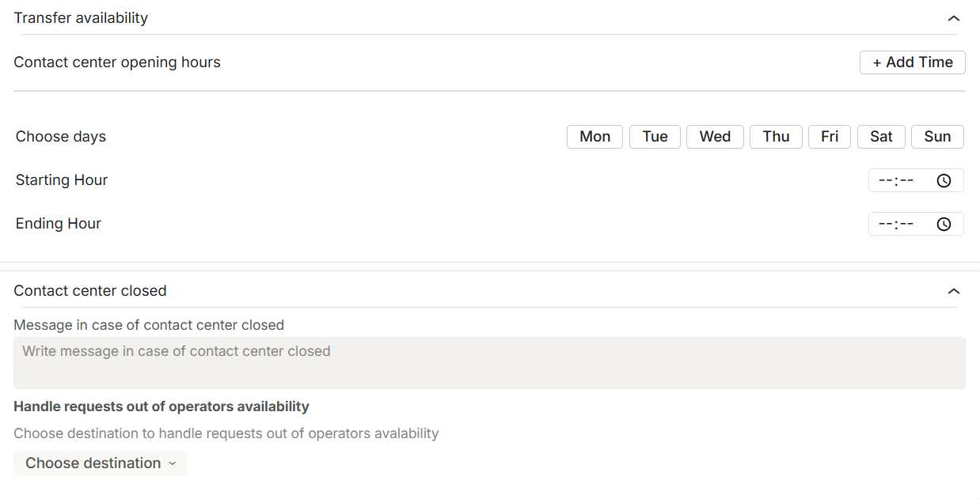Select Fri as an opening day
Viewport: 980px width, 499px height.
coord(830,137)
